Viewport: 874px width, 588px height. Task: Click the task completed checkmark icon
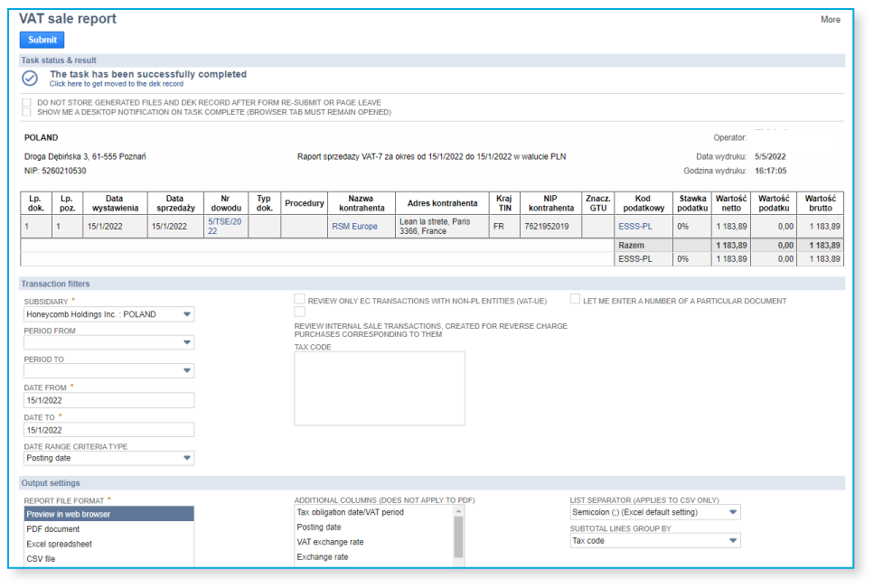pos(30,79)
